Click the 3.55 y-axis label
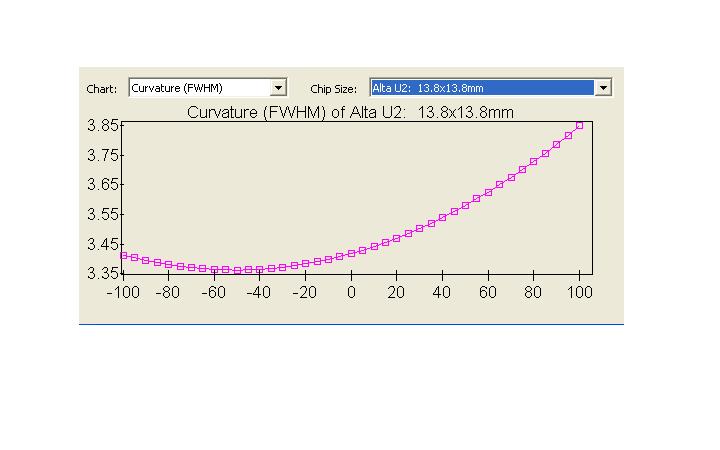The height and width of the screenshot is (450, 720). (x=103, y=214)
